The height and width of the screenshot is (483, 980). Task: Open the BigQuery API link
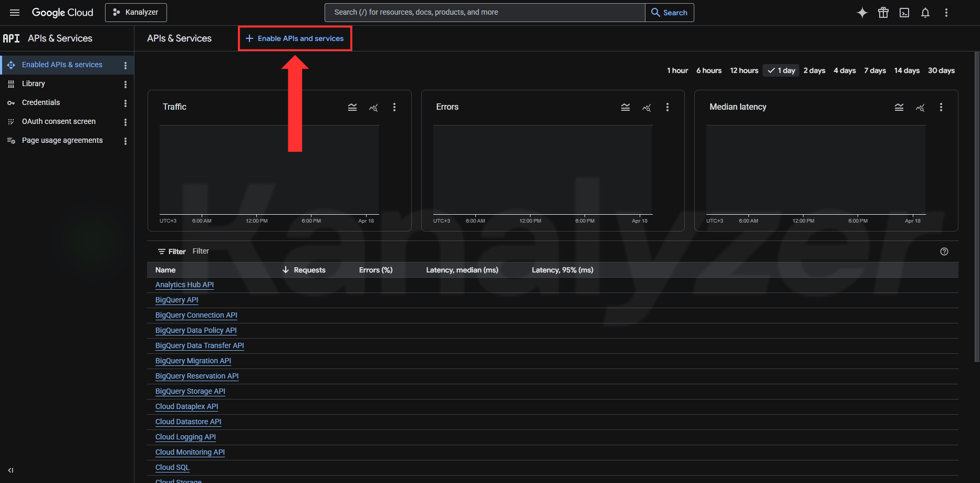(177, 300)
